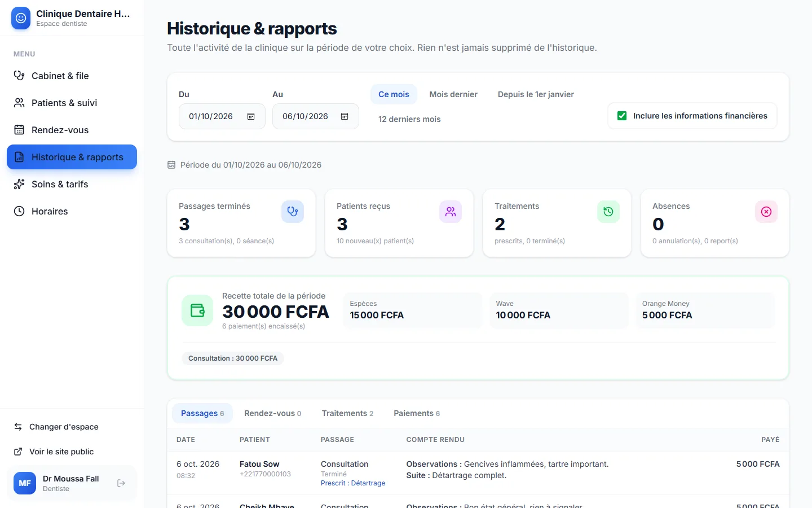
Task: Choose the 12 derniers mois preset
Action: [x=409, y=119]
